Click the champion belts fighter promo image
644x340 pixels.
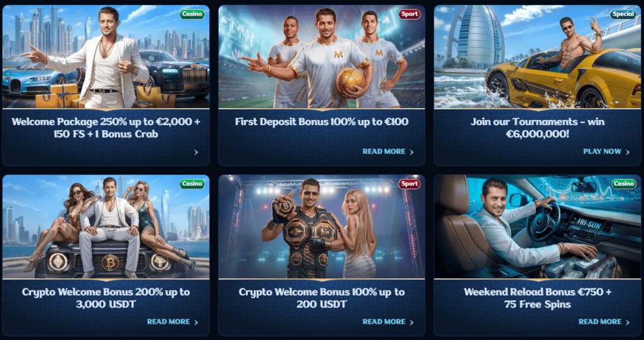point(321,227)
